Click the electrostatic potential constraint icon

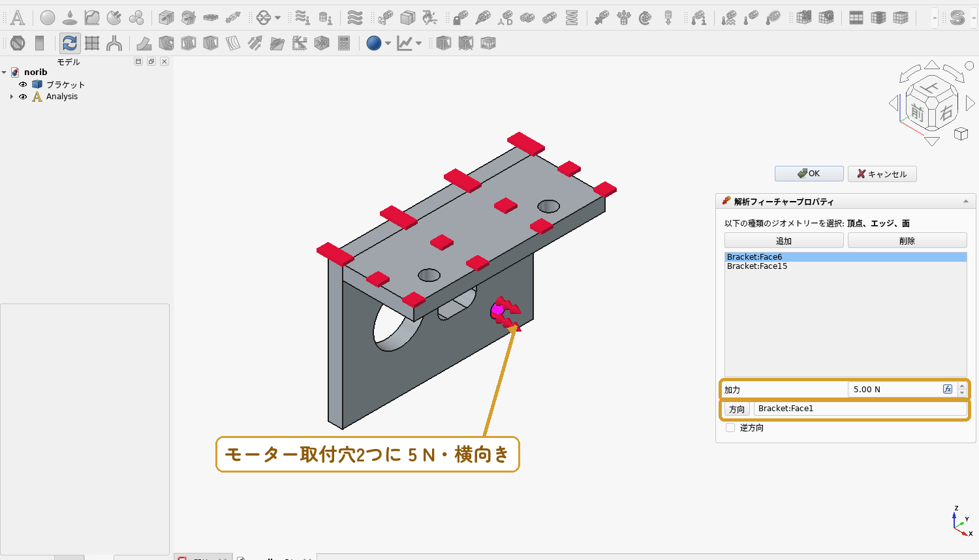point(264,18)
